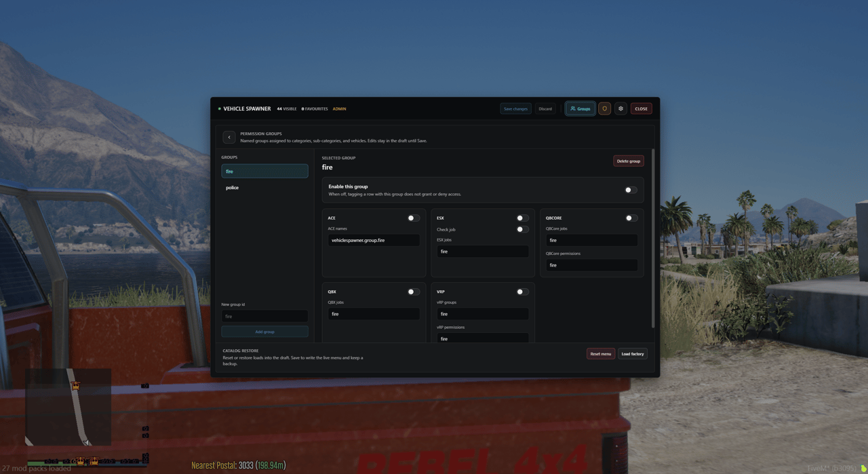The height and width of the screenshot is (474, 868).
Task: Click the orange shield icon button
Action: (604, 108)
